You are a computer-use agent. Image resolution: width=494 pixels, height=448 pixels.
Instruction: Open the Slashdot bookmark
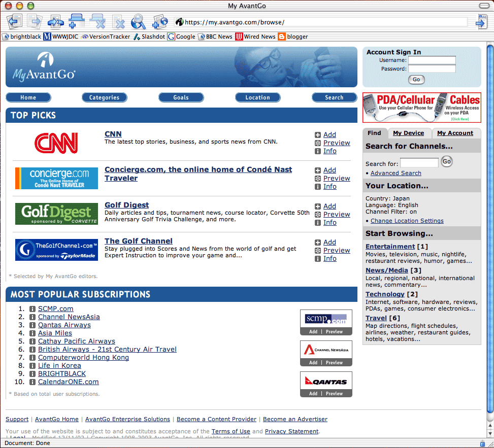(x=149, y=37)
